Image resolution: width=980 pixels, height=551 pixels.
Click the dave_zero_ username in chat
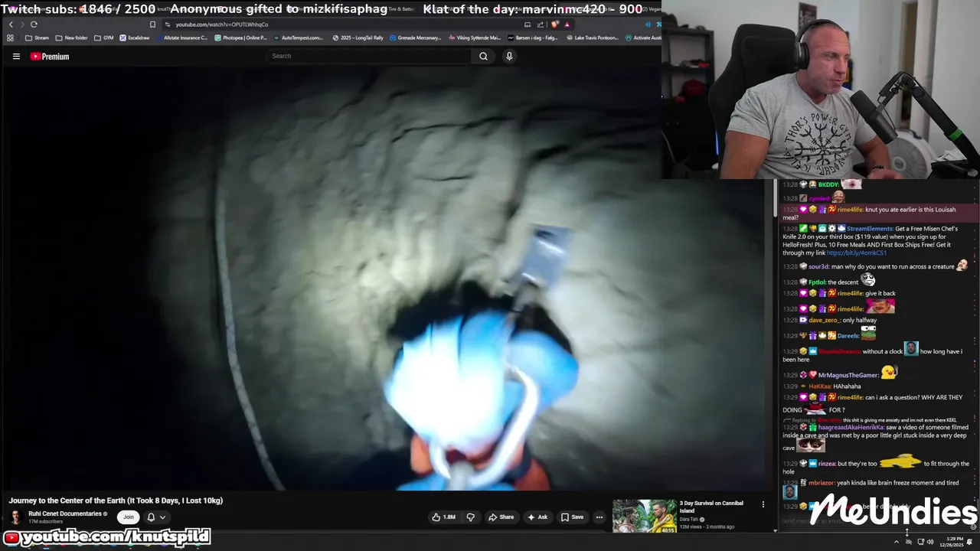pos(825,320)
